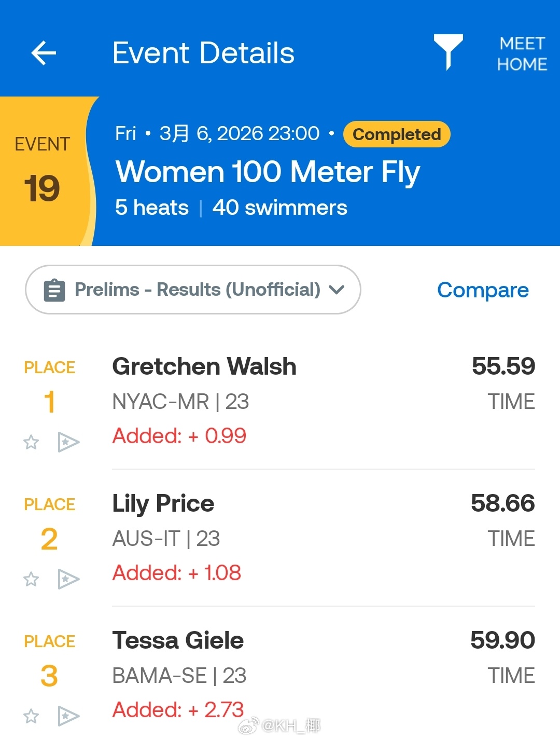Click the dropdown chevron beside Results (Unofficial)
This screenshot has height=740, width=560.
(337, 290)
